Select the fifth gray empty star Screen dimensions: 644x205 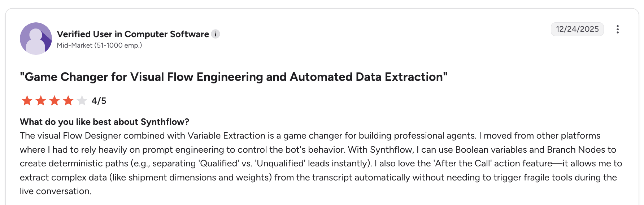tap(82, 101)
